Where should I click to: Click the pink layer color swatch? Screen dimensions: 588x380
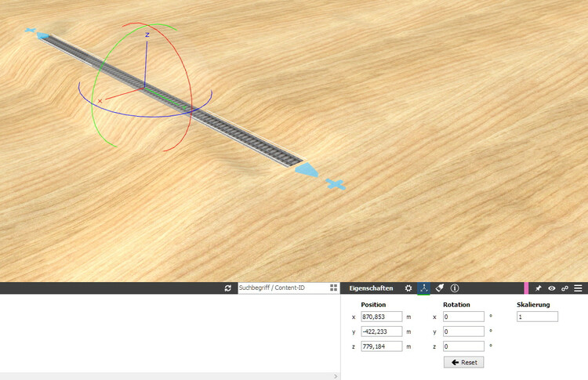(x=526, y=288)
